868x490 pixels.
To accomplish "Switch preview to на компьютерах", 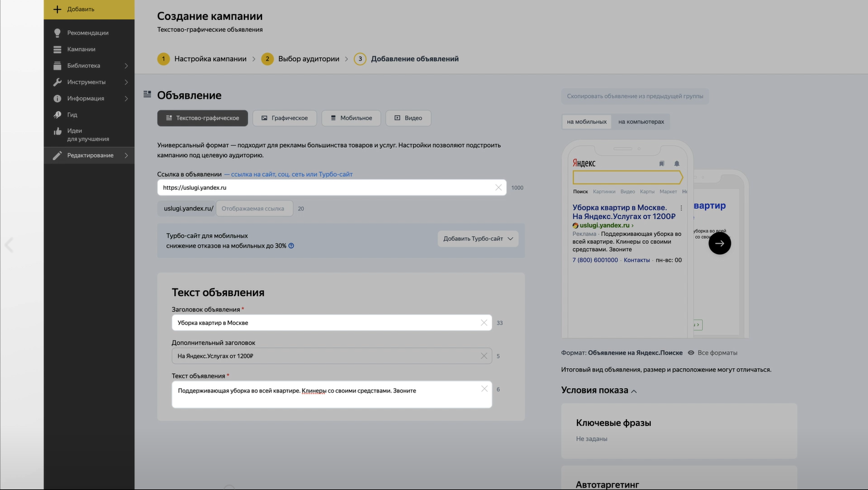I will pyautogui.click(x=641, y=121).
